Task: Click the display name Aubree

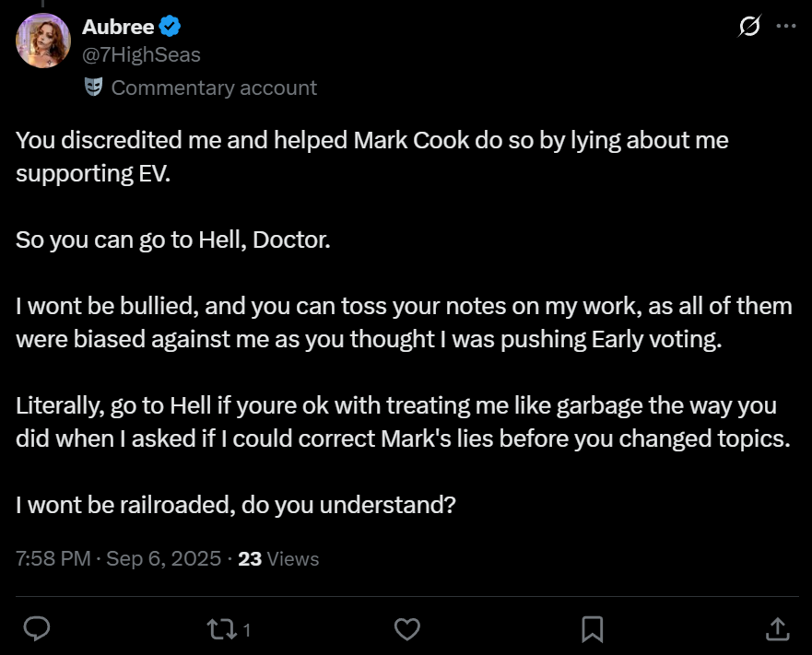Action: point(118,28)
